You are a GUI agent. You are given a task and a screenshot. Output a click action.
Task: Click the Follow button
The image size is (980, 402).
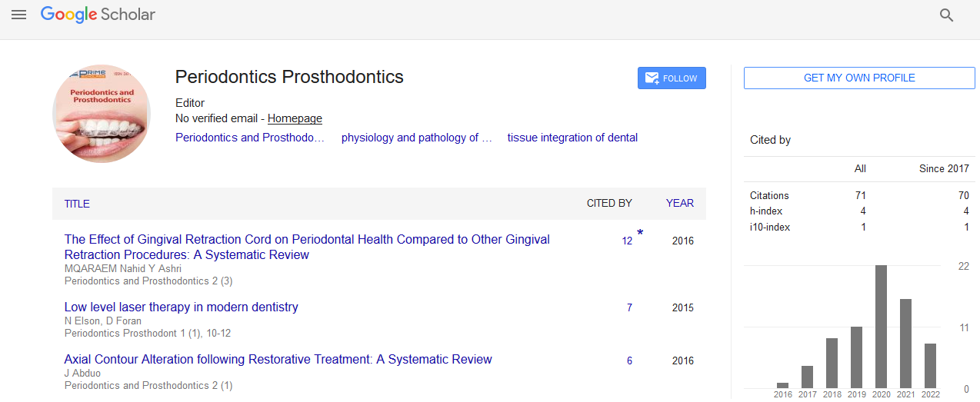click(x=672, y=78)
